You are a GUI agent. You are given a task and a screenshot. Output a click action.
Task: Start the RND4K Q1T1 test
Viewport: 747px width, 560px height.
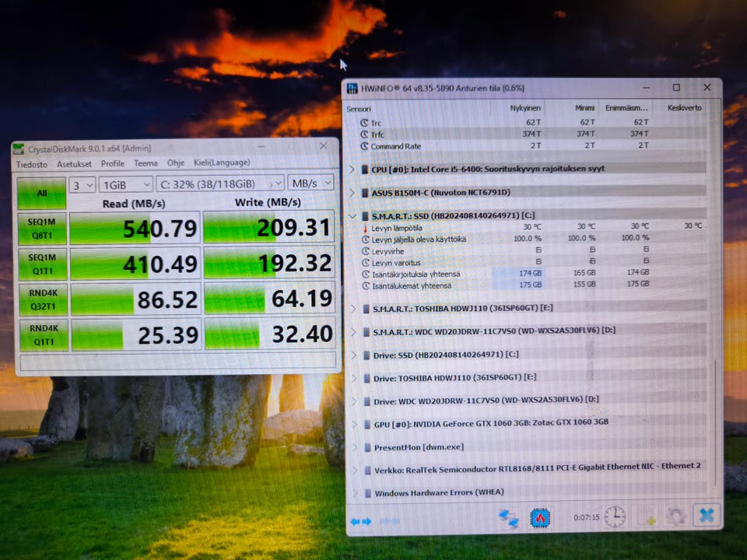(44, 334)
